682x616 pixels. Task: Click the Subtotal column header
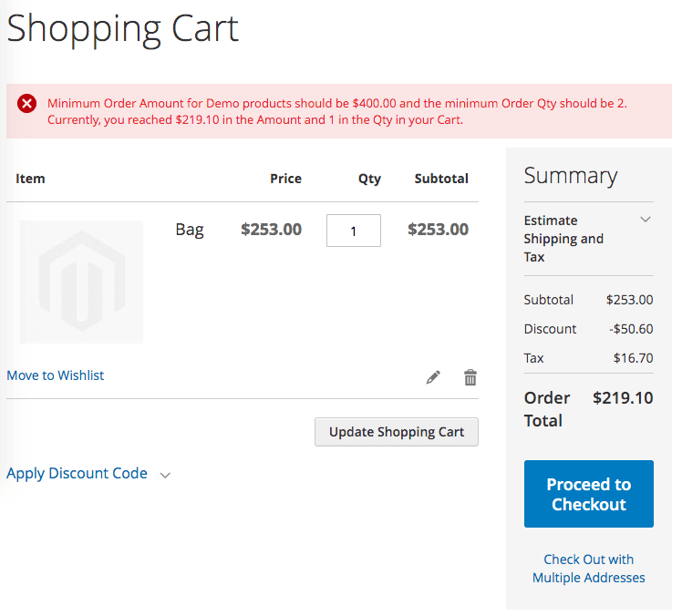(441, 179)
